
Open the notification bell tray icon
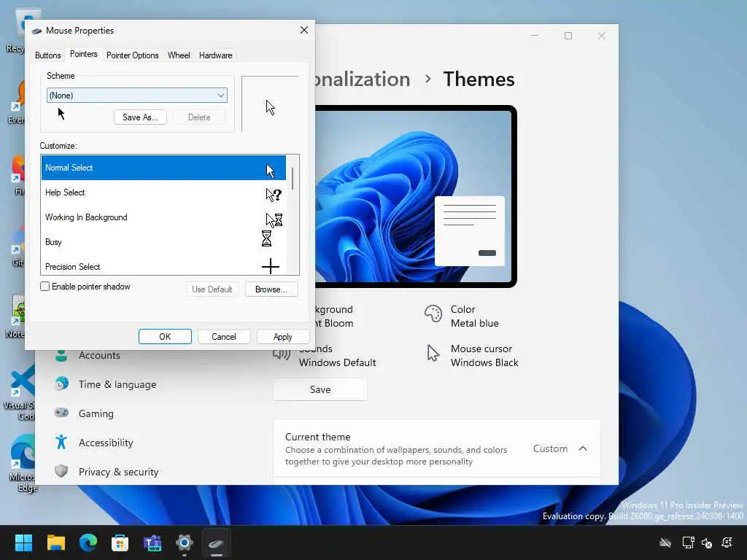pos(727,542)
